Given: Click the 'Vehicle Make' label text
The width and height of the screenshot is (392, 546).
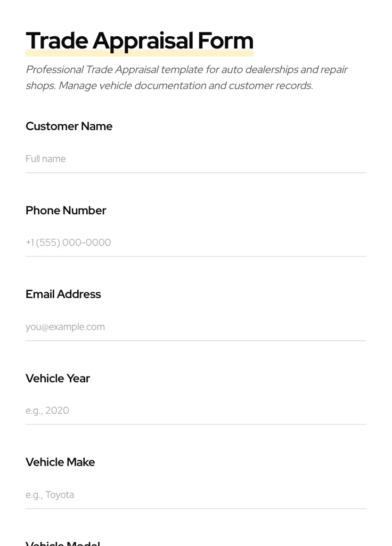Looking at the screenshot, I should pos(60,462).
